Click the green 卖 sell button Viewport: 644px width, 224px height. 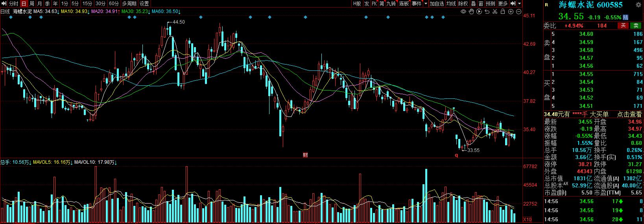point(635,26)
